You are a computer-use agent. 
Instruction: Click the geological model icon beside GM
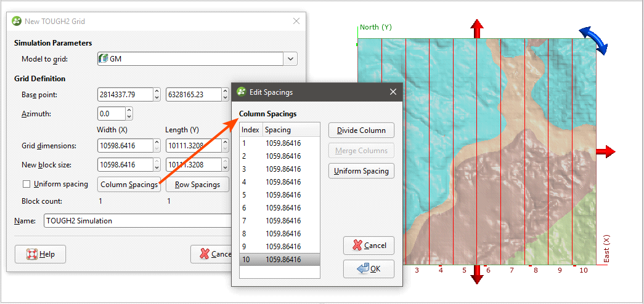[104, 58]
